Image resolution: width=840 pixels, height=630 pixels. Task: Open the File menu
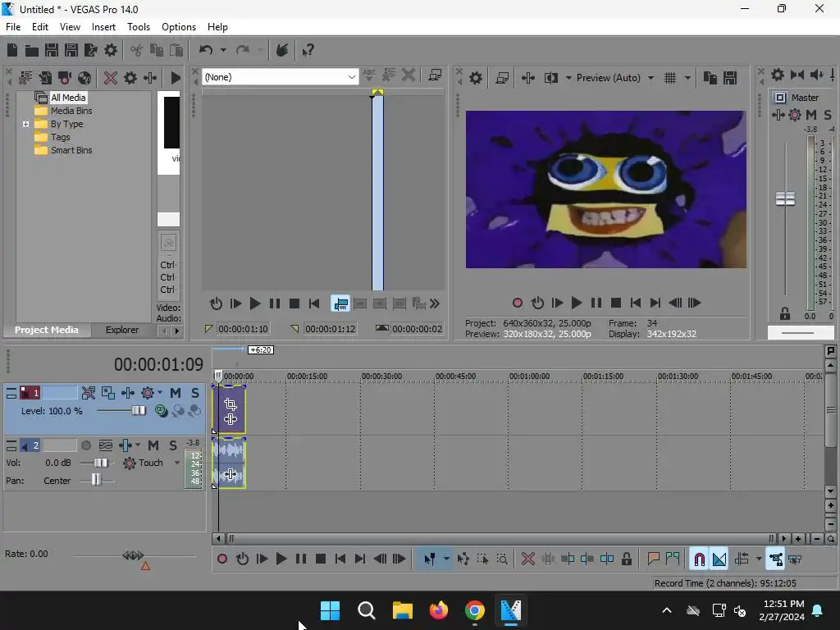point(13,27)
